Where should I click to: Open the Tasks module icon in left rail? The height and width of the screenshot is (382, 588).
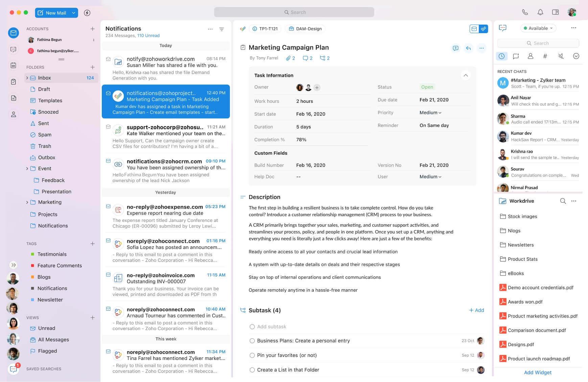pos(14,82)
